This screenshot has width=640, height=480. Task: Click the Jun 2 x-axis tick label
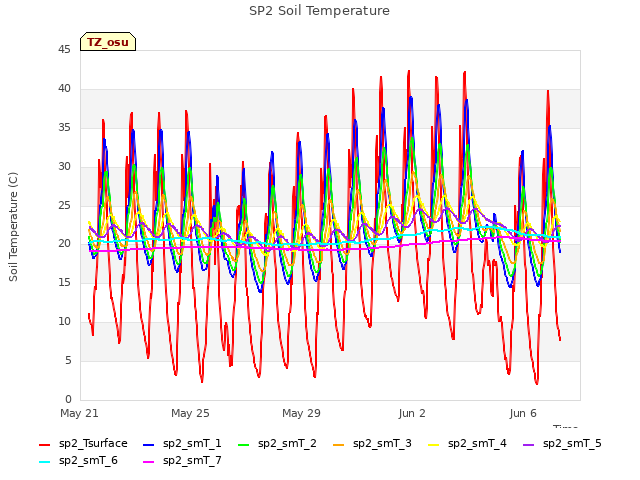click(x=412, y=413)
